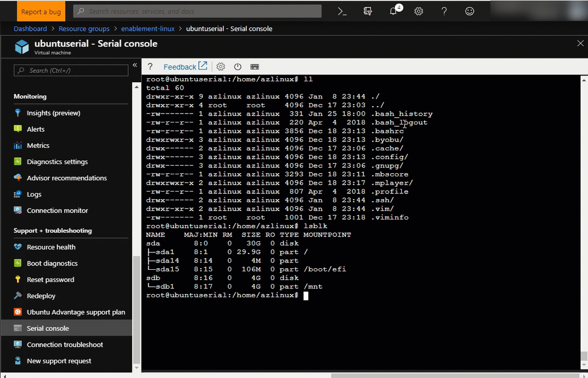Screen dimensions: 588x378
Task: Navigate to the enablement-linux breadcrumb
Action: pos(147,28)
